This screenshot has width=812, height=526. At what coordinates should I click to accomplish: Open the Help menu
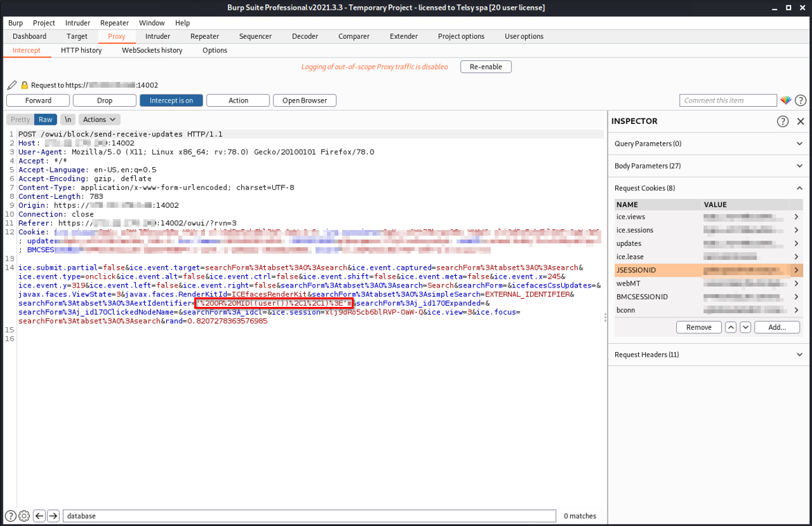pyautogui.click(x=182, y=23)
